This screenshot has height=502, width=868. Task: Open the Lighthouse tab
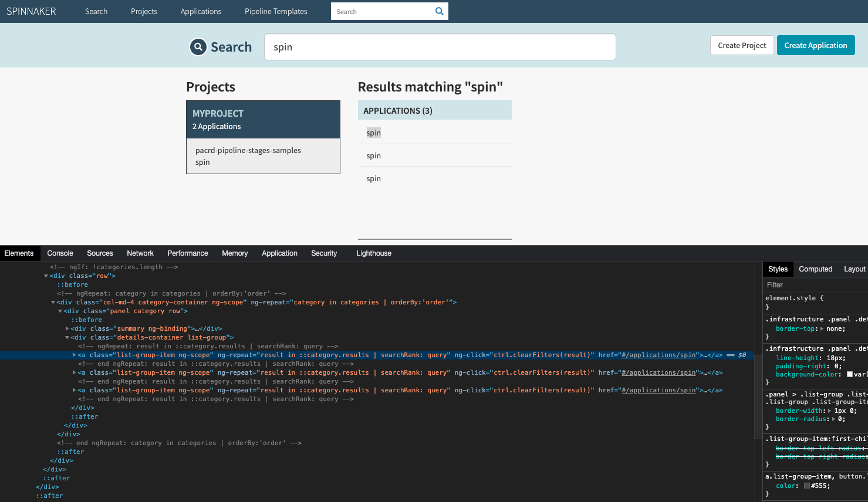point(373,253)
